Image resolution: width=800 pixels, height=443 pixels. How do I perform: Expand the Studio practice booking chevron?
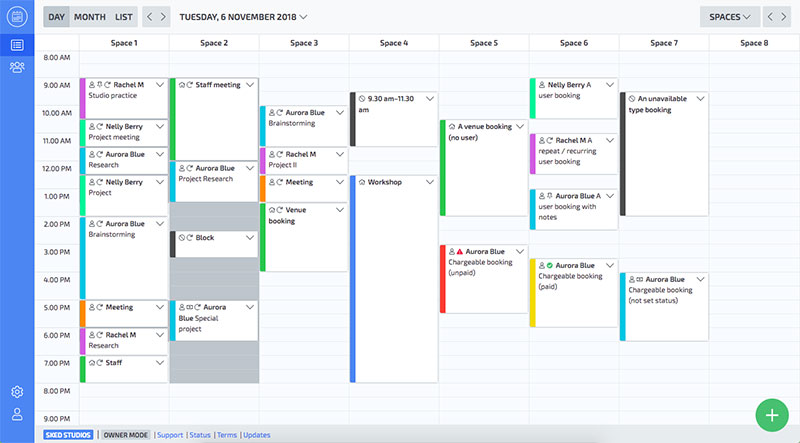[160, 85]
